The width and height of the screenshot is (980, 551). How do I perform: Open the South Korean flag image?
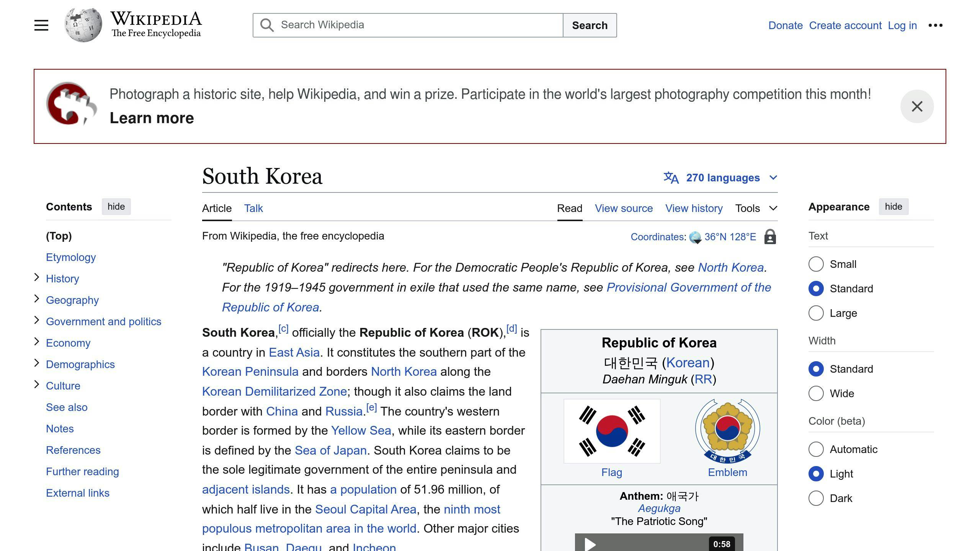click(612, 431)
